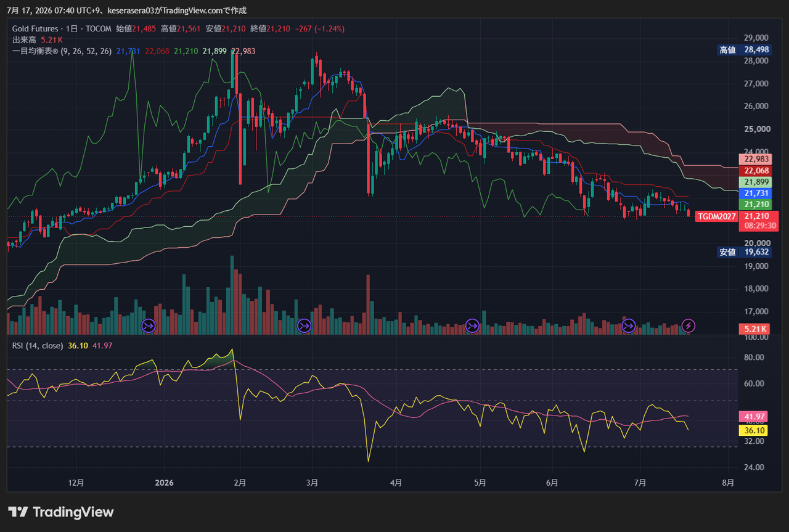Image resolution: width=789 pixels, height=532 pixels.
Task: Click the red 22,068 value in the Ichimoku legend
Action: coord(157,51)
